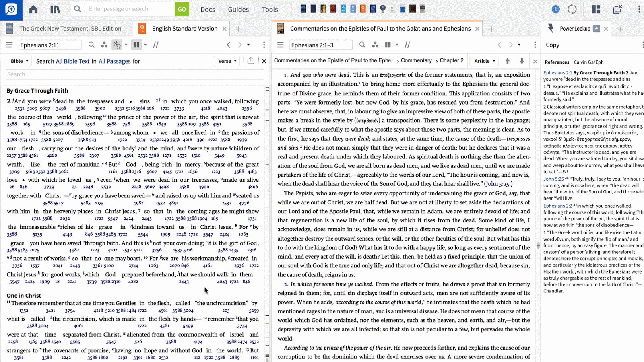Open the Ephesians 2:1 reference in Power Lookup

click(x=557, y=73)
